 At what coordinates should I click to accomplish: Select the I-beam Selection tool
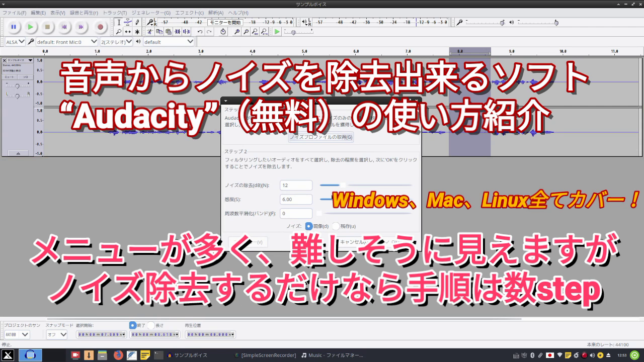119,22
